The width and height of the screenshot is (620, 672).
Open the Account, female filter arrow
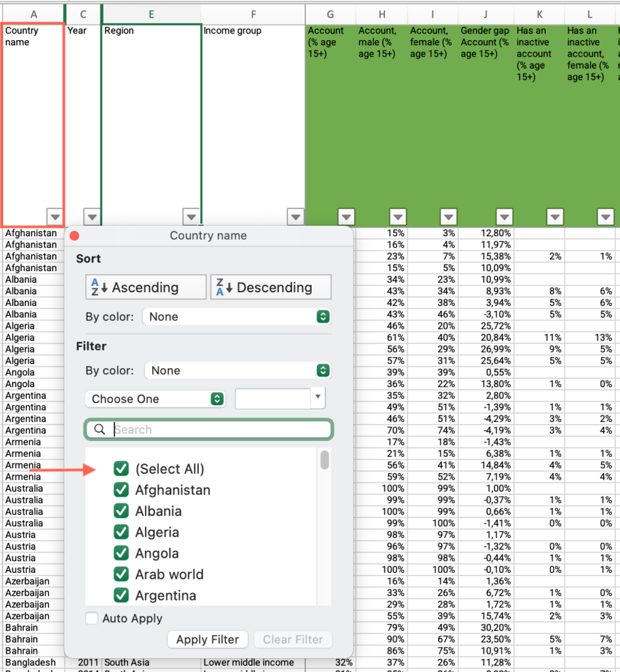click(449, 217)
